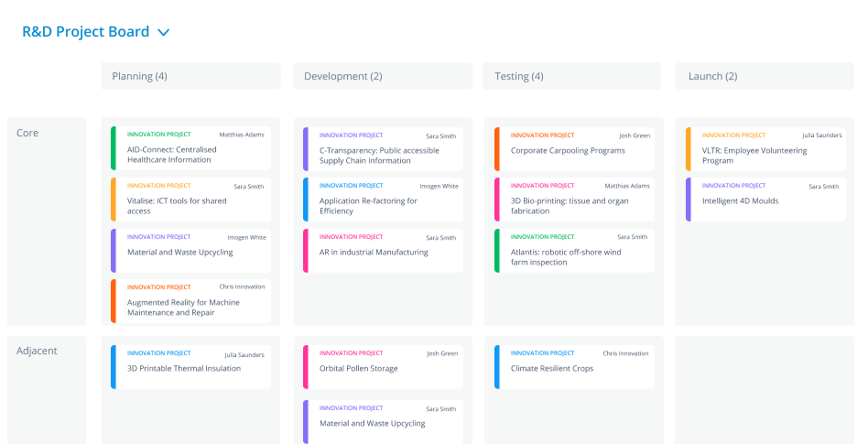Click the R&D Project Board title

[85, 32]
